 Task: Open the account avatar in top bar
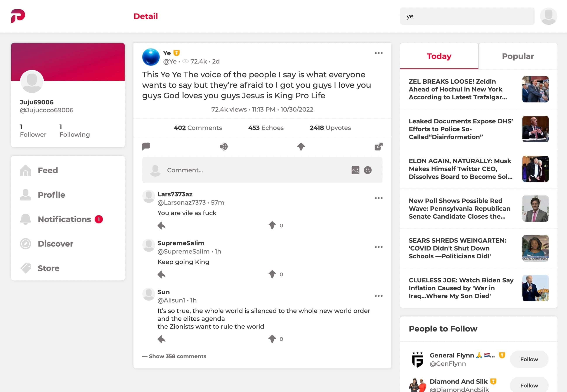(x=548, y=16)
